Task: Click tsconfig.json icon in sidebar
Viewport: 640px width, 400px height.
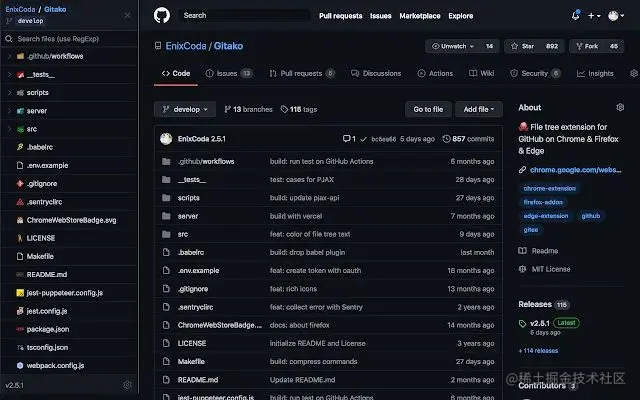Action: (x=20, y=347)
